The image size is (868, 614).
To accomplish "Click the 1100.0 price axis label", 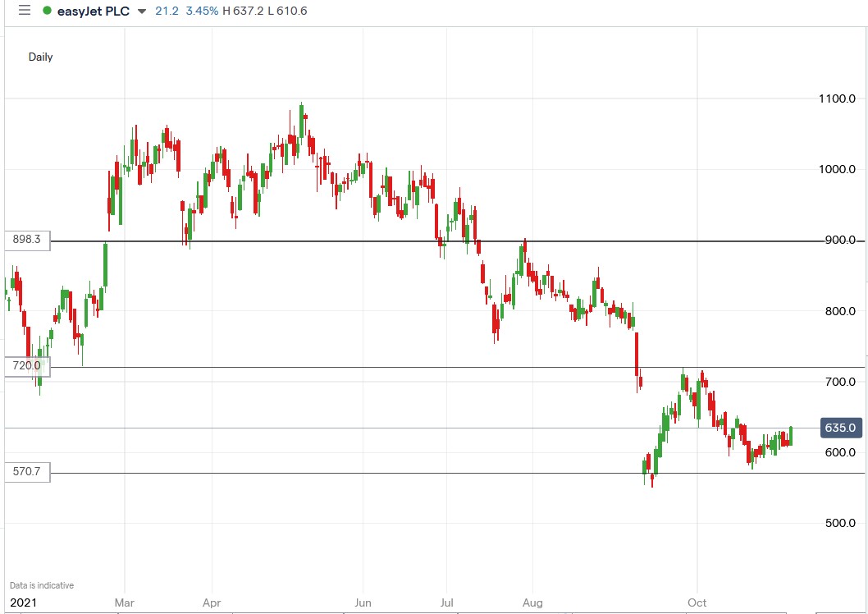I will coord(837,99).
